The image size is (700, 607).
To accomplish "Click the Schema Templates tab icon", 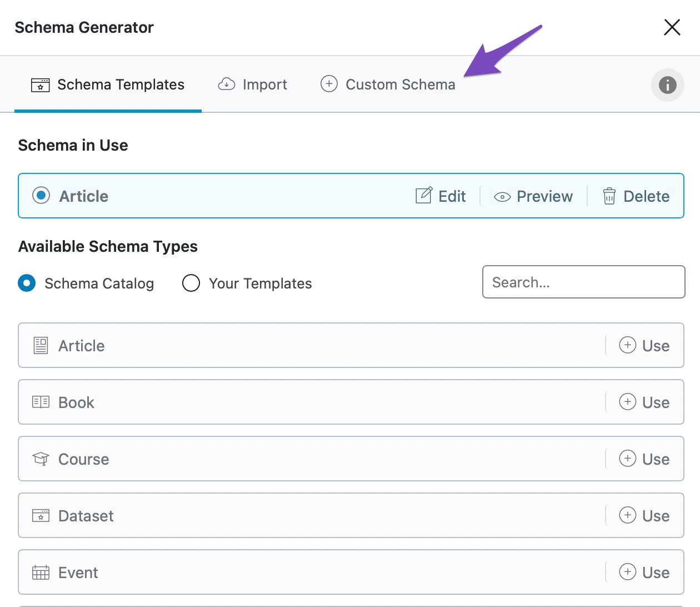I will tap(40, 84).
